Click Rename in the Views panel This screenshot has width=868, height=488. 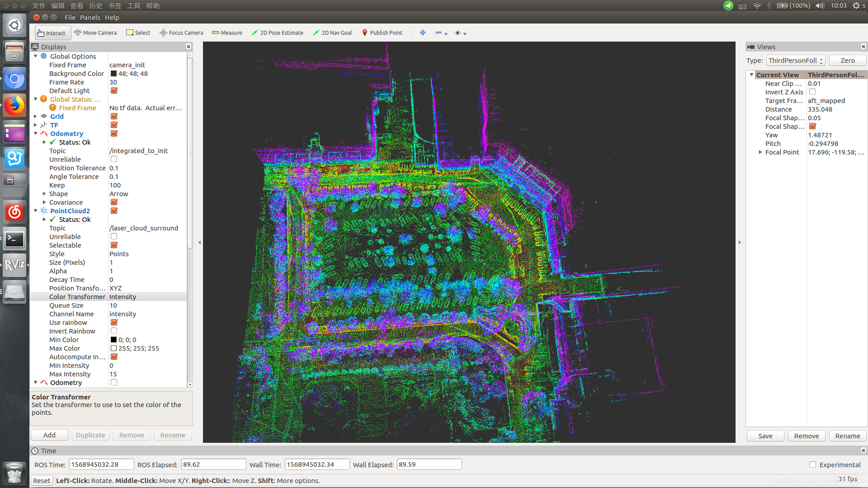click(848, 436)
